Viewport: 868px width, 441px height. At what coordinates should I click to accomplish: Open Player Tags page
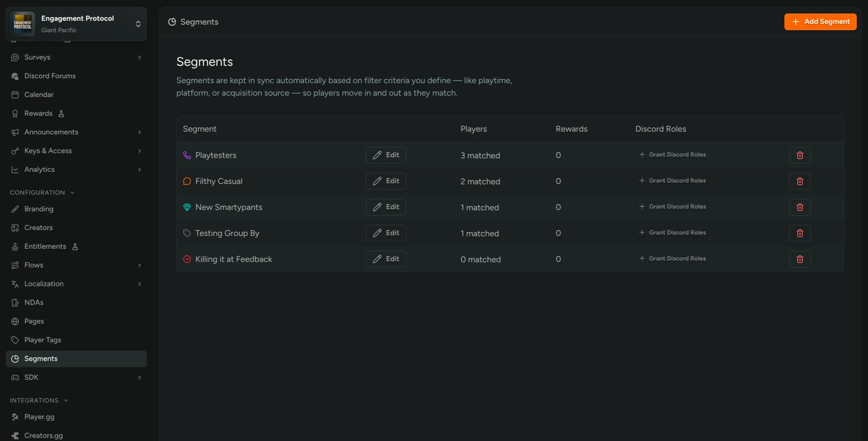click(x=76, y=340)
